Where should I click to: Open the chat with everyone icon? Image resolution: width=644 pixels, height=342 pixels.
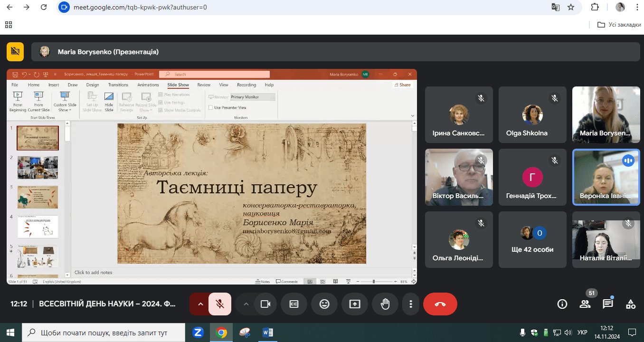(x=608, y=304)
